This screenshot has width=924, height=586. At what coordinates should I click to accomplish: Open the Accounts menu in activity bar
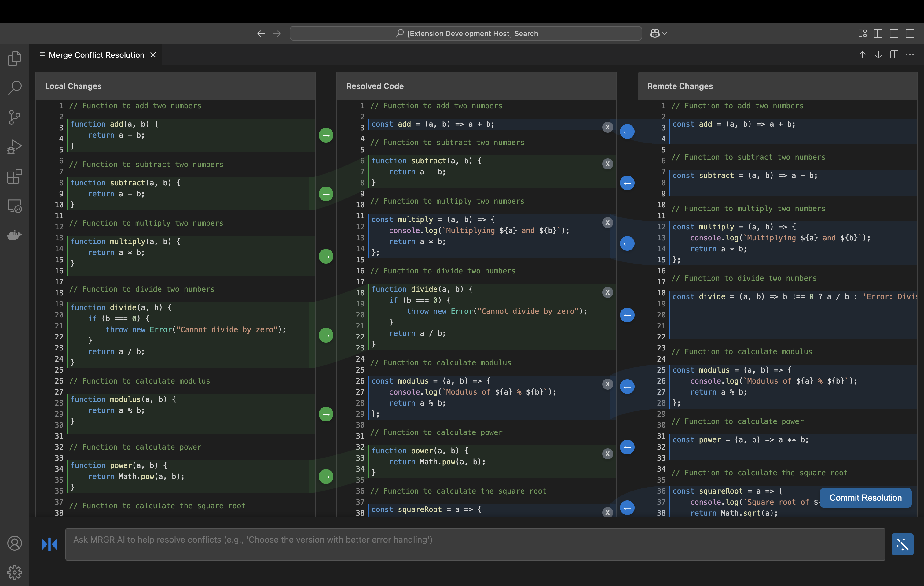pos(15,543)
